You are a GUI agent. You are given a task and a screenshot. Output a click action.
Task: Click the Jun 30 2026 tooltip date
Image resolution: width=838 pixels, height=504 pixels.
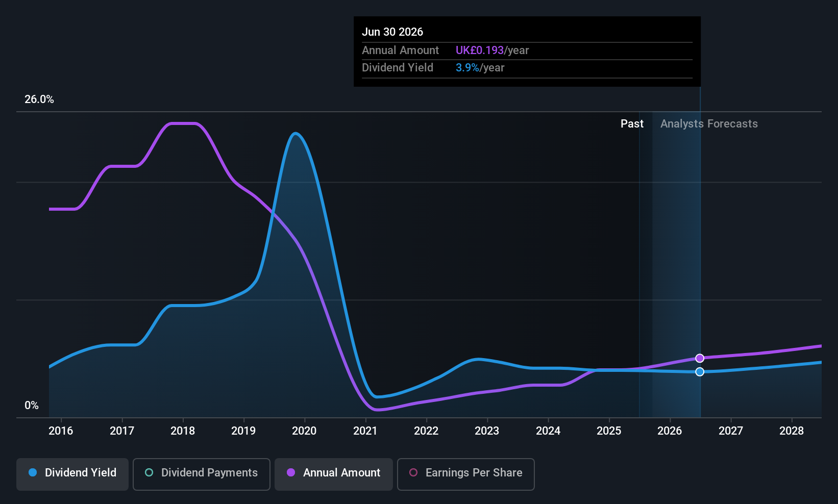(x=392, y=32)
